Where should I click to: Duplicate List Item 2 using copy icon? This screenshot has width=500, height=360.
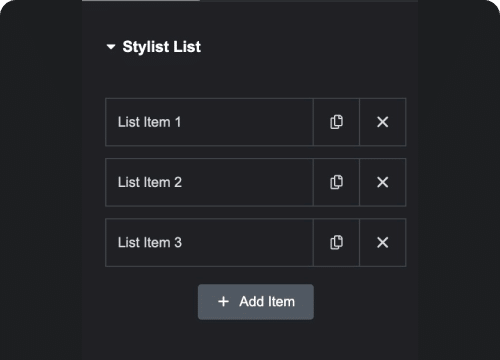point(336,182)
